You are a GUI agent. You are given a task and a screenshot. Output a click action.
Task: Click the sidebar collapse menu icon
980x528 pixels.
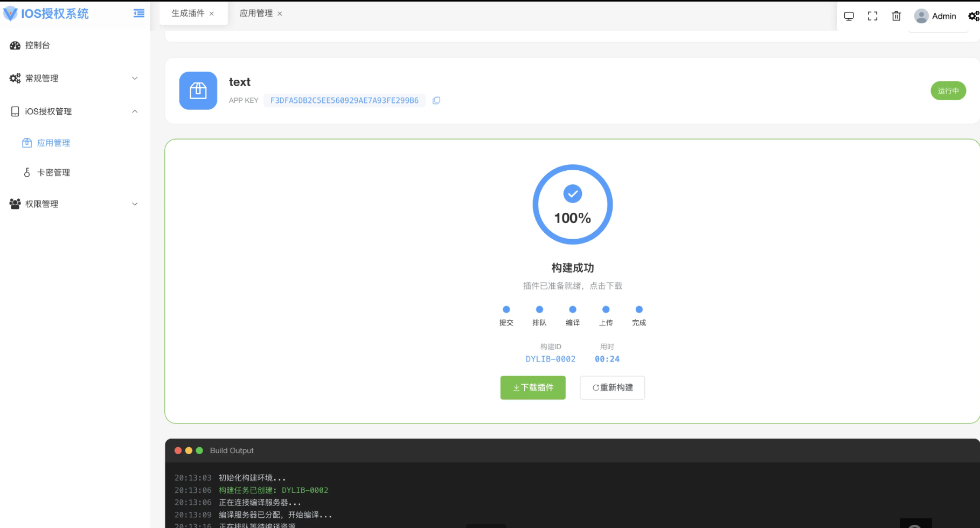coord(139,13)
